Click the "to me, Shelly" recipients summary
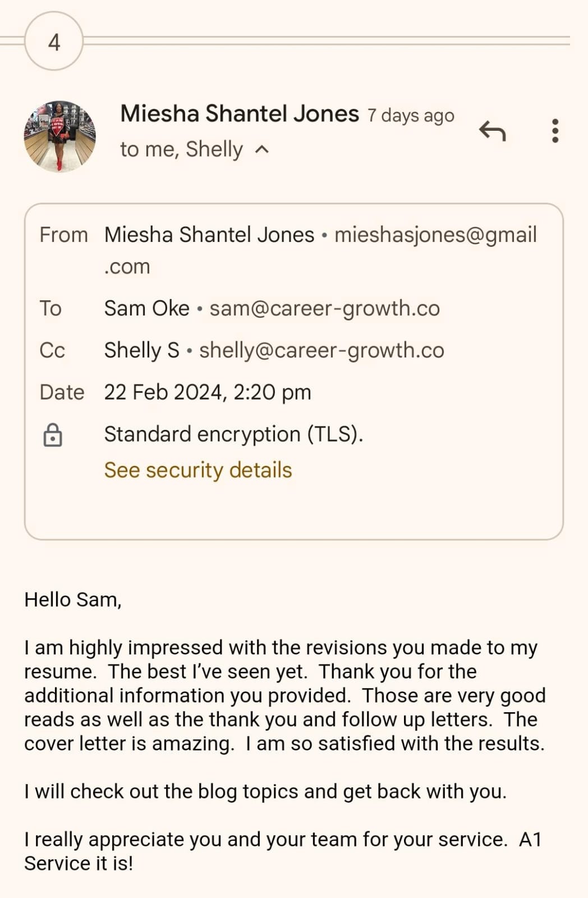The height and width of the screenshot is (898, 588). (181, 149)
